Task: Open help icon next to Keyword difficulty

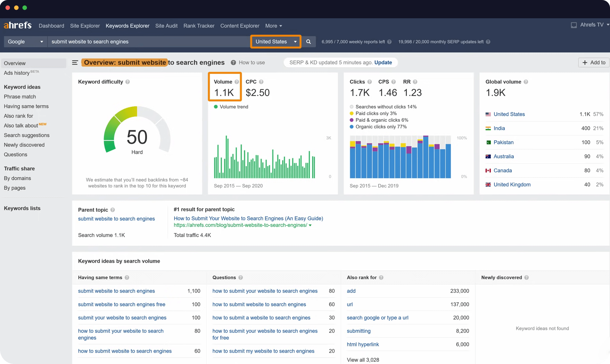Action: (128, 82)
